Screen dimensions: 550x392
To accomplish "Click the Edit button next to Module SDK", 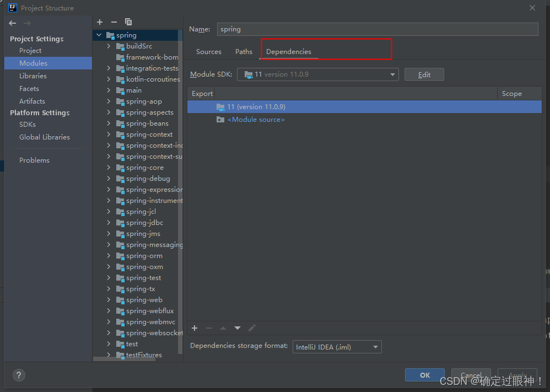I will click(424, 75).
